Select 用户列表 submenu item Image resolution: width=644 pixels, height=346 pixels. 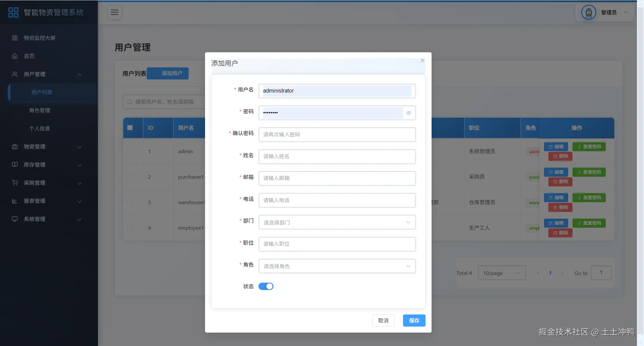click(52, 92)
